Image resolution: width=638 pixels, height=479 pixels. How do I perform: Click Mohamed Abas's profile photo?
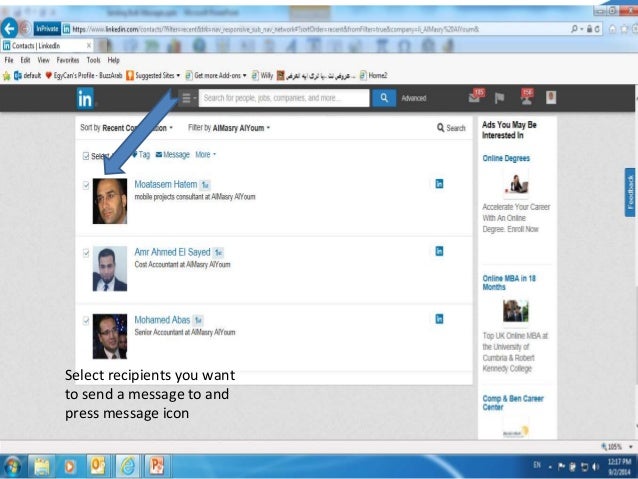[110, 336]
